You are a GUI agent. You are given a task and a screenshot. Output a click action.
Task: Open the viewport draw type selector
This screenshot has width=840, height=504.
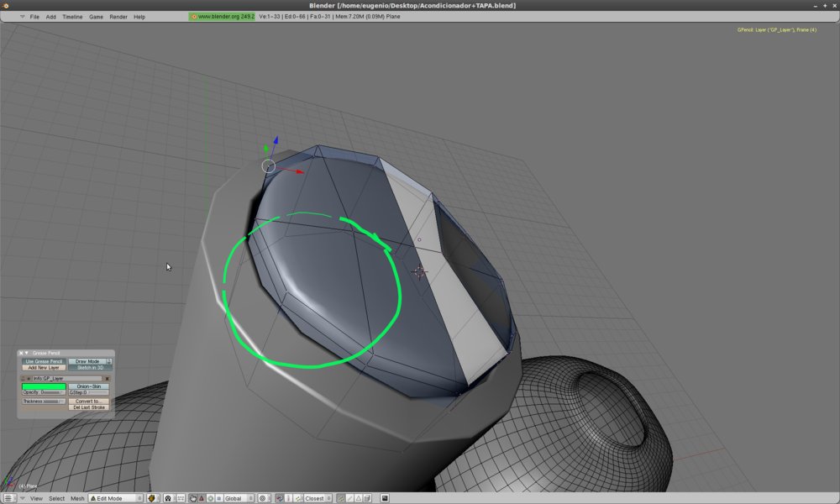tap(153, 498)
